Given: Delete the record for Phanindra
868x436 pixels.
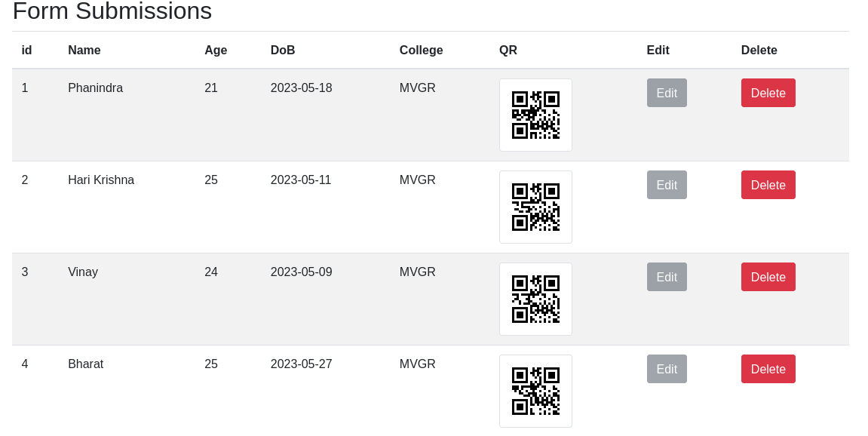Looking at the screenshot, I should click(768, 92).
